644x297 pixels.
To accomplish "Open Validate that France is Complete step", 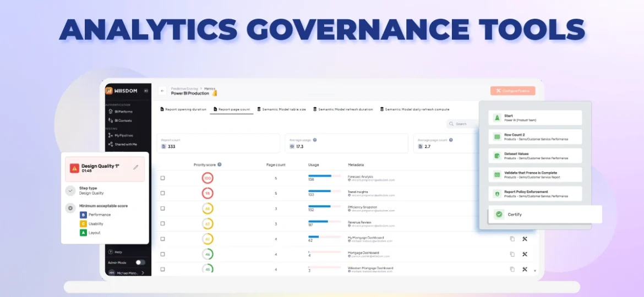I will [535, 175].
